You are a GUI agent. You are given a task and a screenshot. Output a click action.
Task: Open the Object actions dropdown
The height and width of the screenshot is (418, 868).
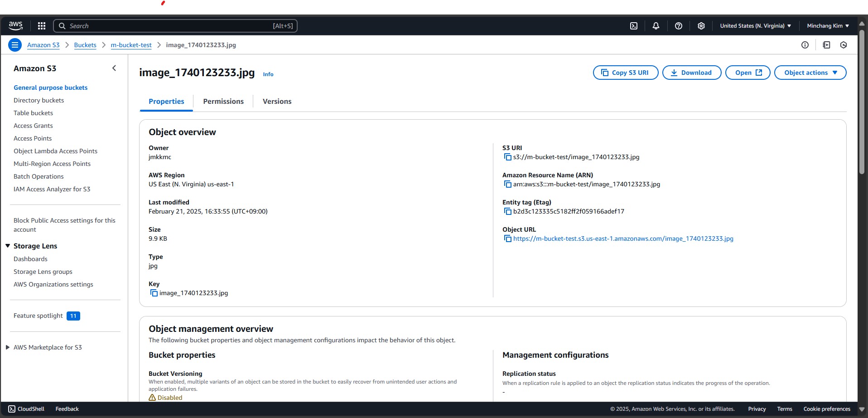click(810, 73)
